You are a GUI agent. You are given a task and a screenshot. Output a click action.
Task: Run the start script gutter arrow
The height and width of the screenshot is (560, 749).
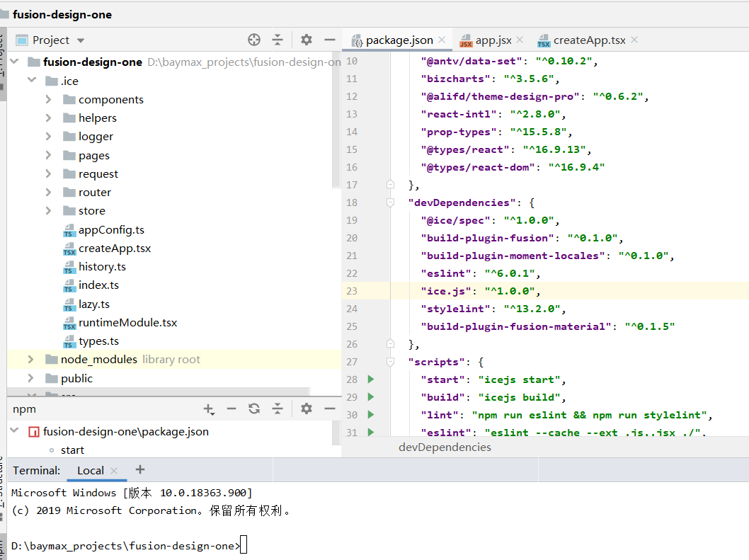click(370, 379)
